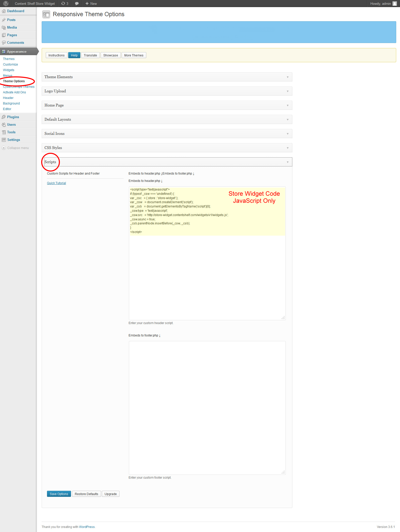Click Restore Defaults button
The height and width of the screenshot is (532, 400).
[86, 494]
